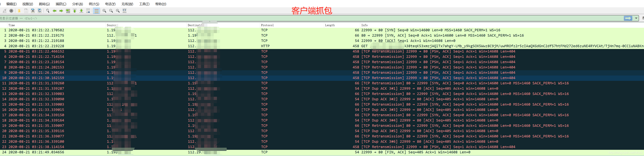The height and width of the screenshot is (156, 644).
Task: Click the HTTP protocol cell in row 4
Action: pos(265,46)
